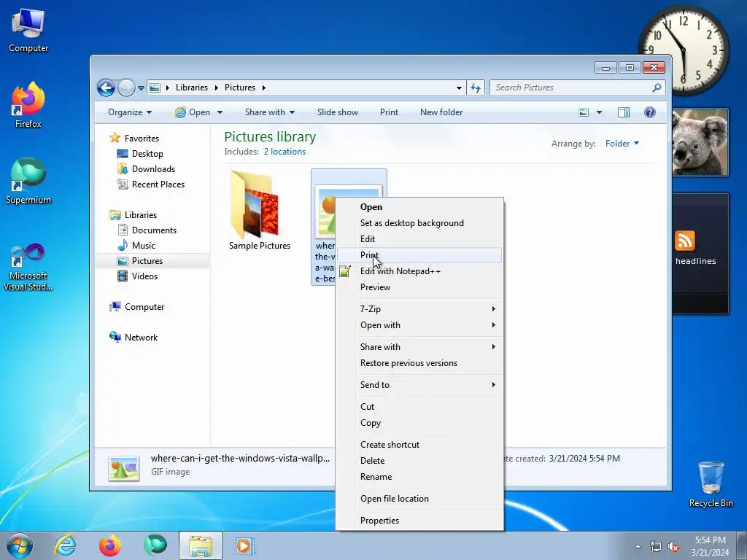
Task: Choose Rename in context menu
Action: (419, 477)
